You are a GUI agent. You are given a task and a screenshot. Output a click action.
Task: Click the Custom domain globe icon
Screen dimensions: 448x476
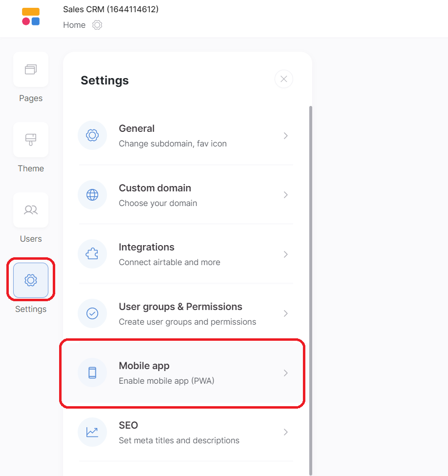(x=92, y=195)
